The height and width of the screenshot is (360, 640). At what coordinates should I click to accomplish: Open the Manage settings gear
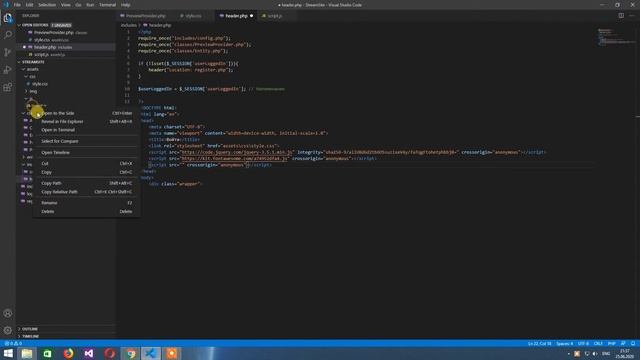[x=8, y=330]
